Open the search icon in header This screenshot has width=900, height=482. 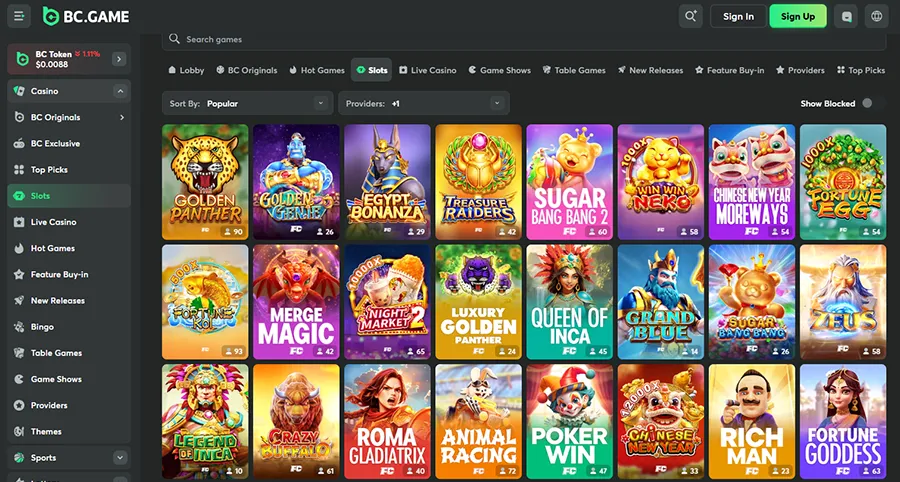pyautogui.click(x=690, y=16)
